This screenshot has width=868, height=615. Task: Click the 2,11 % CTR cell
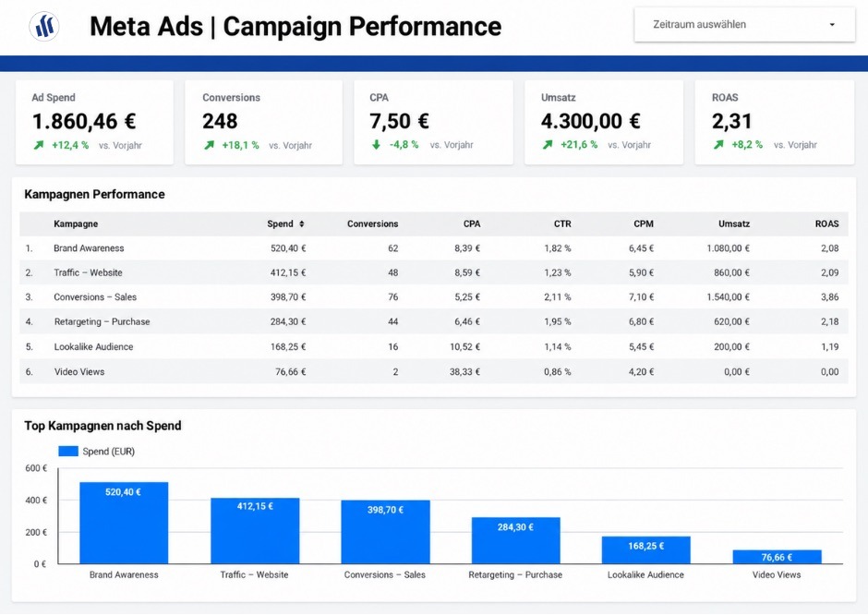tap(558, 297)
